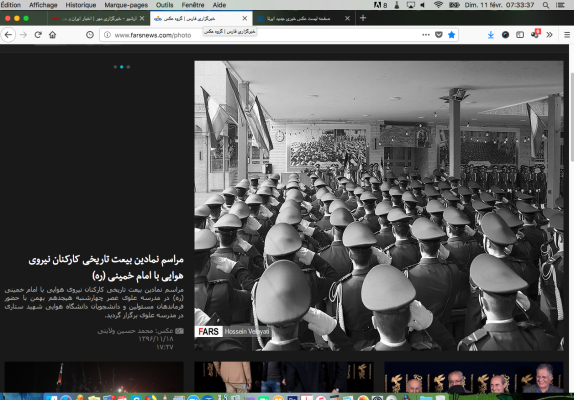Click the date and time display

click(499, 5)
